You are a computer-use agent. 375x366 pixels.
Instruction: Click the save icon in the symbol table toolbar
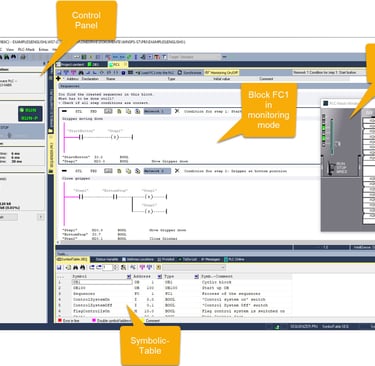[x=59, y=267]
